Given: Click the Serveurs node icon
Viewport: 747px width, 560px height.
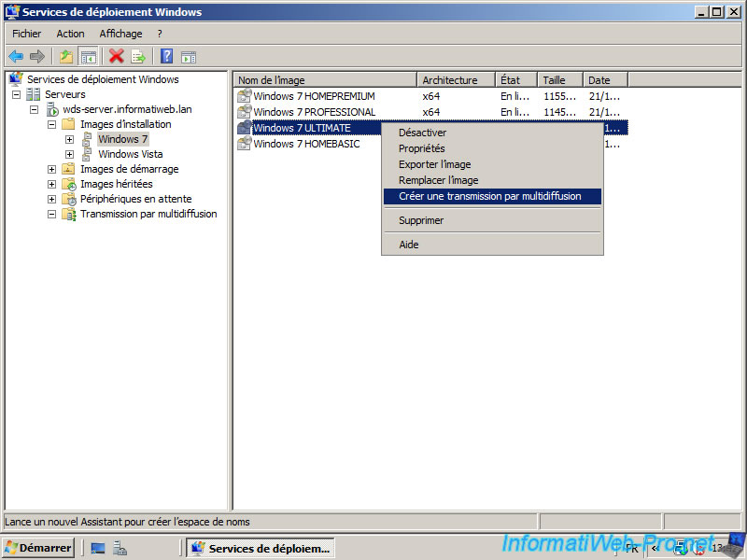Looking at the screenshot, I should tap(34, 94).
